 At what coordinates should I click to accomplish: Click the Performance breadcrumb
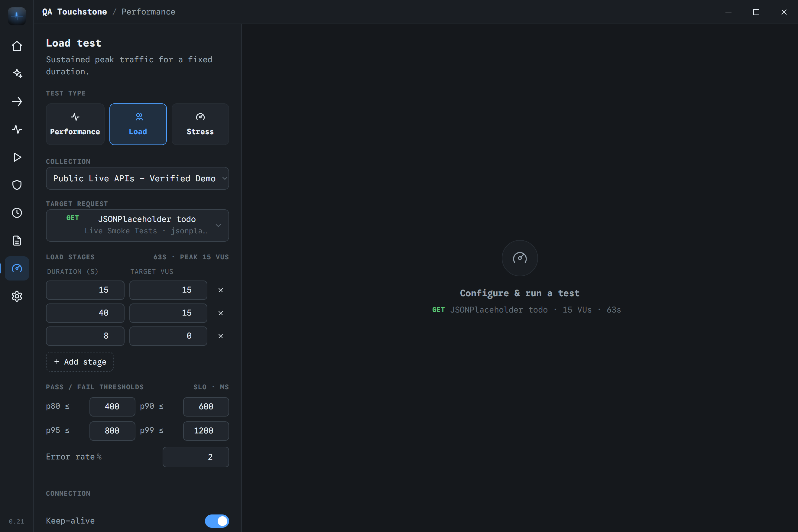click(148, 12)
